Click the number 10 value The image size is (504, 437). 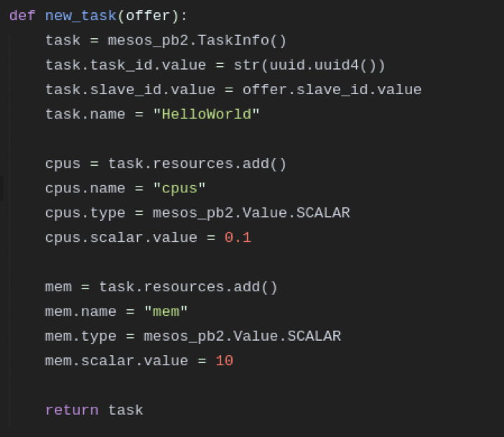click(x=224, y=361)
